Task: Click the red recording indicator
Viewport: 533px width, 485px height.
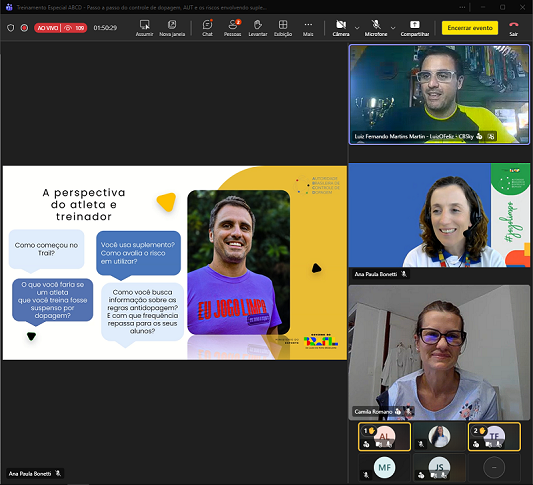Action: pos(24,28)
